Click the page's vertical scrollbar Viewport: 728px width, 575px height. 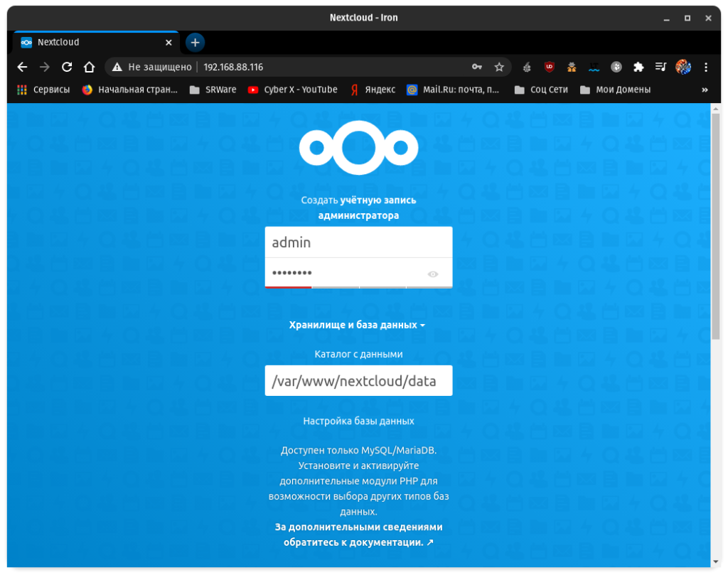click(x=716, y=227)
